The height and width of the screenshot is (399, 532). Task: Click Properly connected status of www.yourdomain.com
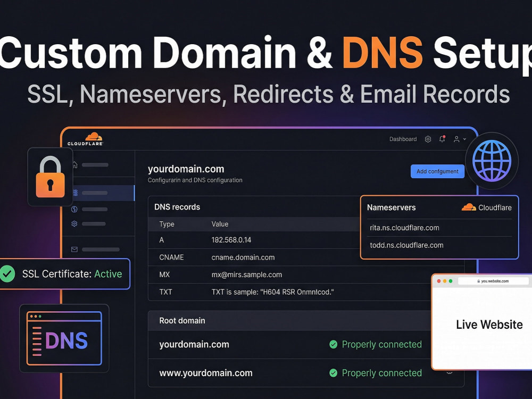(381, 373)
